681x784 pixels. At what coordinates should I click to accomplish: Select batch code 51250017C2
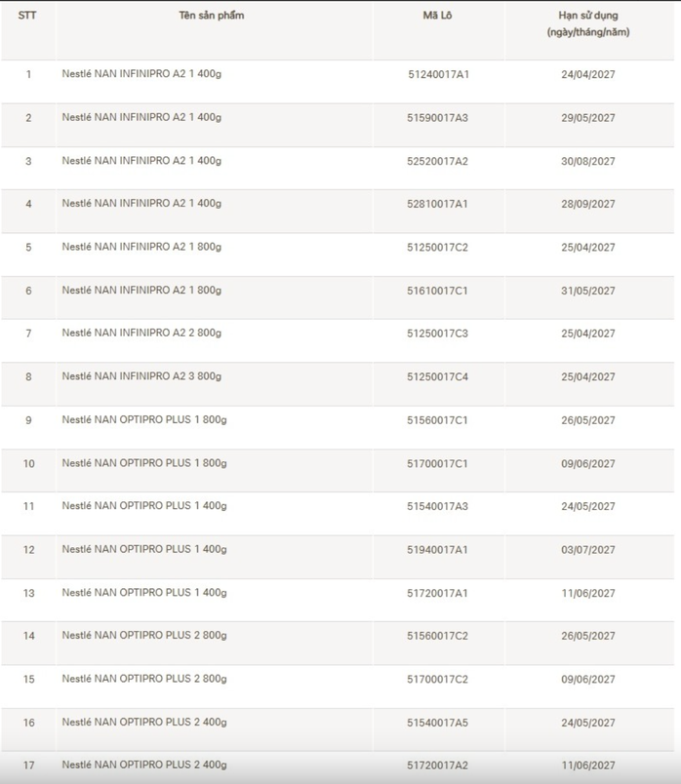(437, 248)
